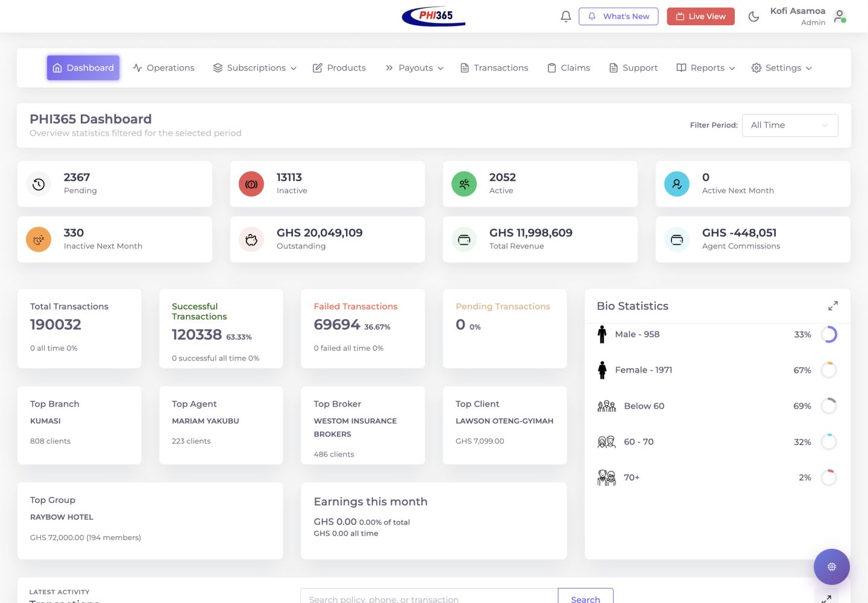Open the Operations menu item

(x=163, y=68)
